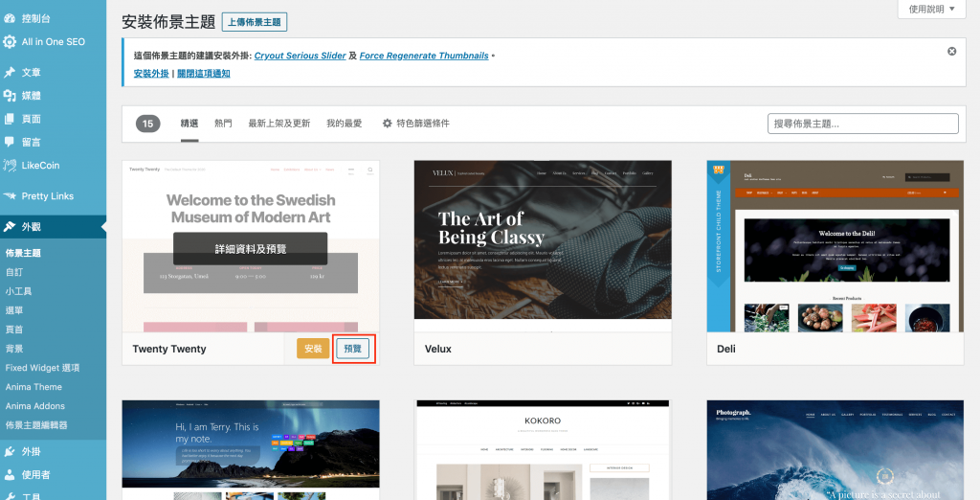
Task: Open 選單 in the sidebar submenu
Action: pos(14,310)
